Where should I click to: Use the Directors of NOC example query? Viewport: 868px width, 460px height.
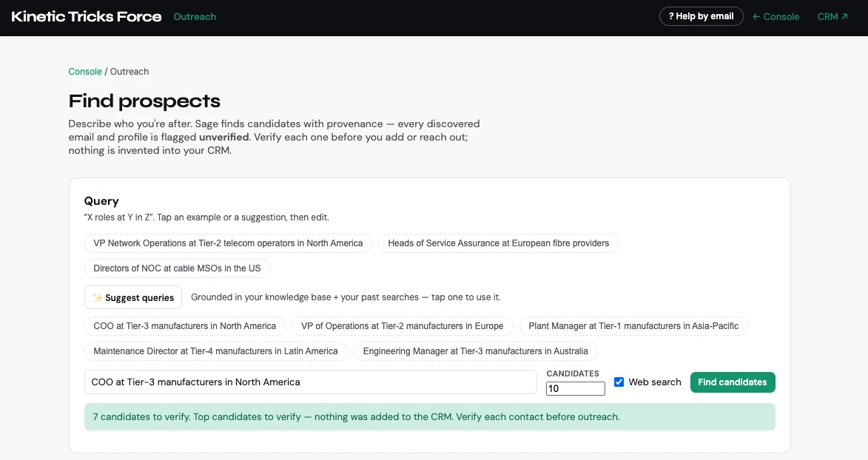tap(177, 268)
